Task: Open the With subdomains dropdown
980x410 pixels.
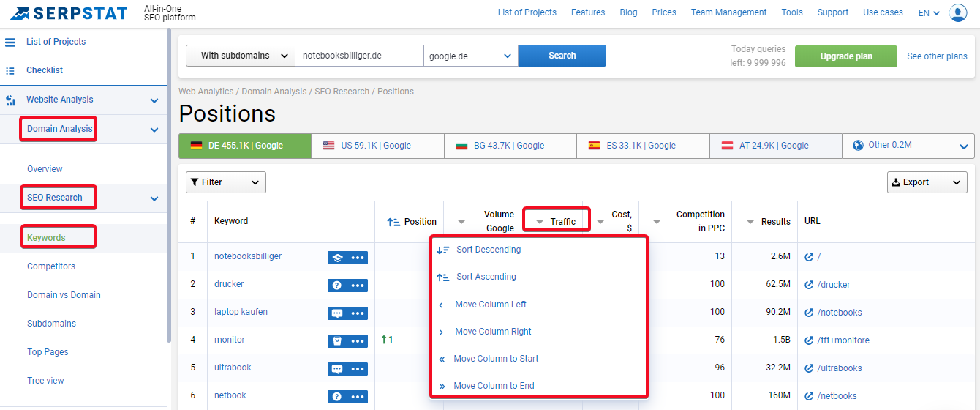Action: pos(241,56)
